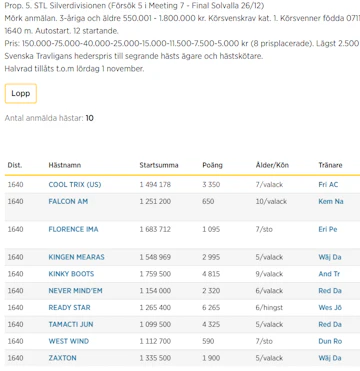Select startsumma value 1 154 000
The image size is (360, 371).
(x=155, y=291)
